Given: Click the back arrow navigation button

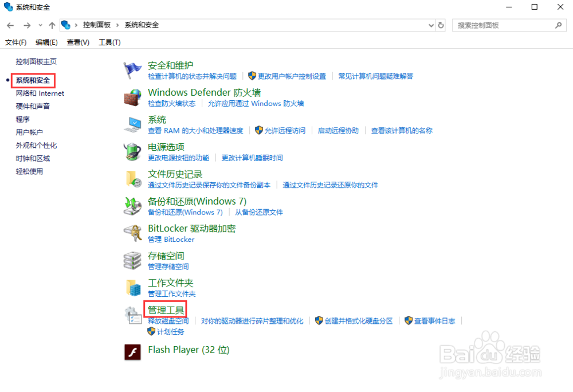Looking at the screenshot, I should [x=10, y=25].
